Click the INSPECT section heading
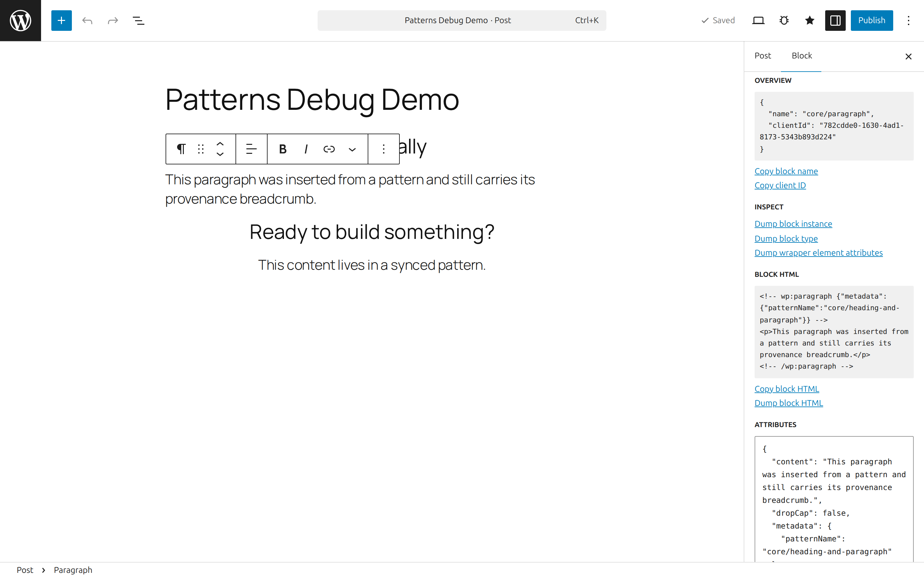924x578 pixels. click(x=769, y=207)
